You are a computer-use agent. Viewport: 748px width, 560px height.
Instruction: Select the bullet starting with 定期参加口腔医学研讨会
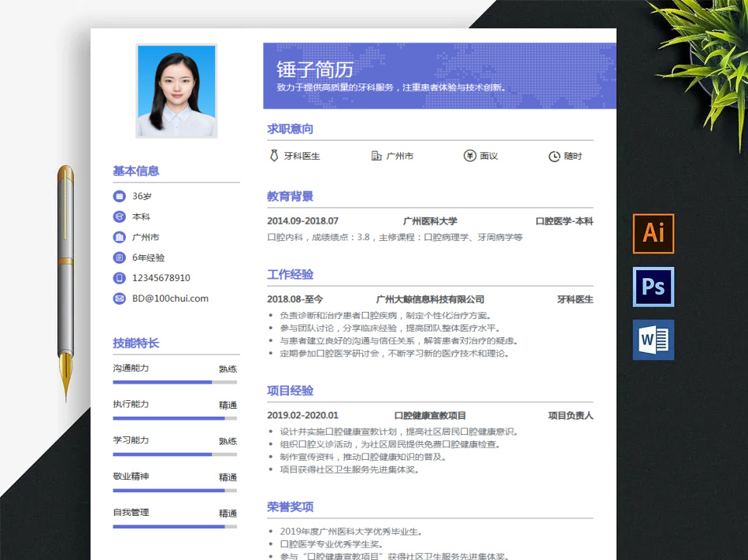point(395,354)
